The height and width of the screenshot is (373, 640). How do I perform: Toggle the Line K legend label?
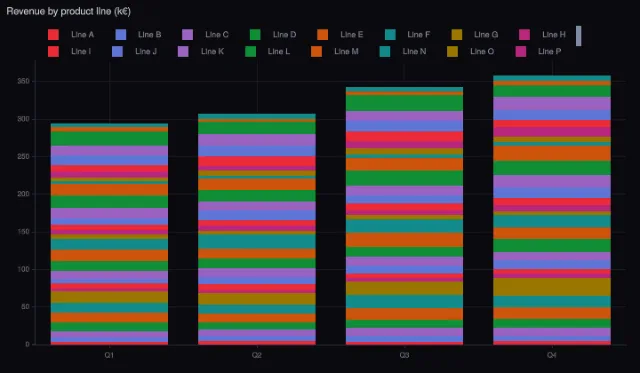(212, 51)
